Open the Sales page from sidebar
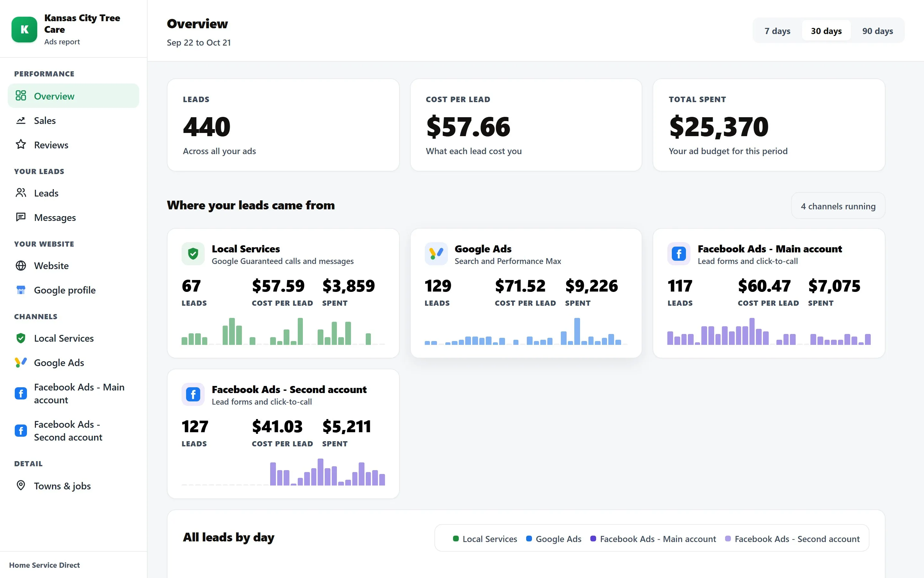Image resolution: width=924 pixels, height=578 pixels. pyautogui.click(x=73, y=120)
